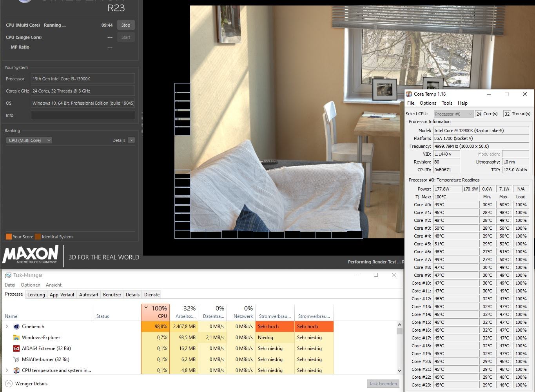Screen dimensions: 535x392
Task: Switch to the Benutzer tab
Action: [112, 295]
